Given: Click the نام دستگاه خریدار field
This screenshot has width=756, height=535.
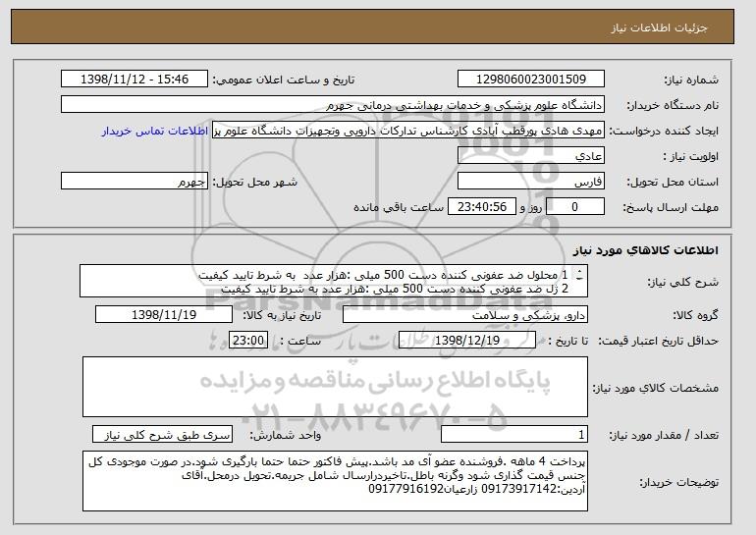Looking at the screenshot, I should point(333,105).
